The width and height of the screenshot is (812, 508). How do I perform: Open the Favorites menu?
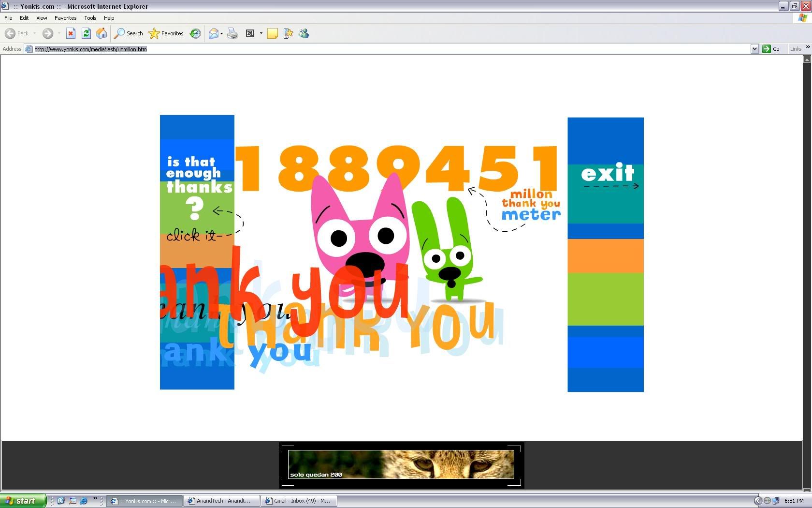click(65, 18)
